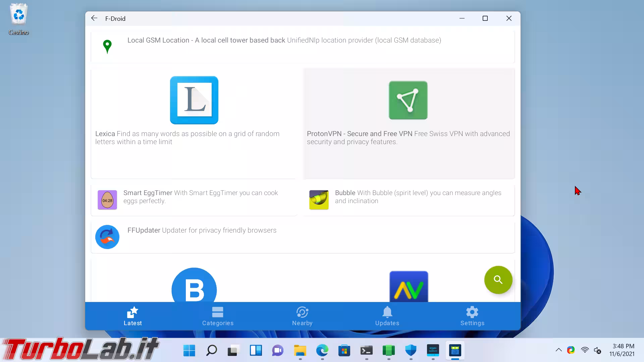Switch to the Categories tab
Screen dimensions: 644x362
218,316
